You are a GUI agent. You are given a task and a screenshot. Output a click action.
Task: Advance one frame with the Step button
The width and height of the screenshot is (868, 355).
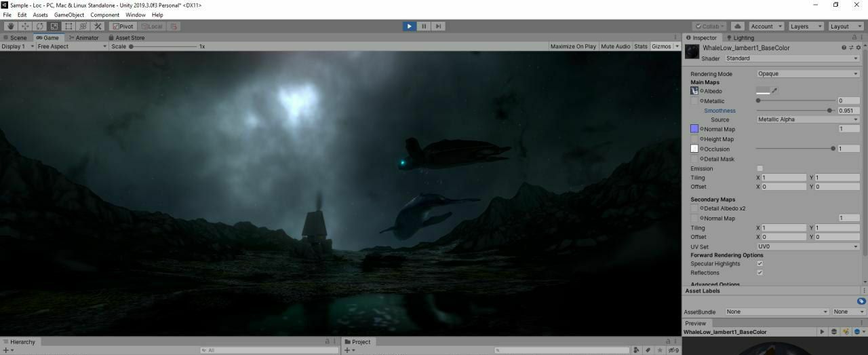tap(438, 26)
